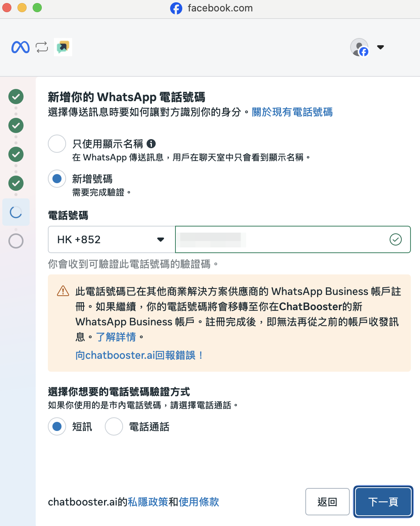
Task: Click the info icon next to 只使用顯示名稱
Action: 151,144
